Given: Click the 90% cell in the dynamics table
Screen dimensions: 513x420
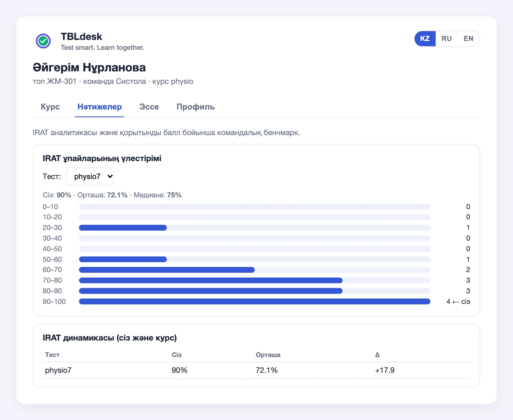Looking at the screenshot, I should point(180,370).
